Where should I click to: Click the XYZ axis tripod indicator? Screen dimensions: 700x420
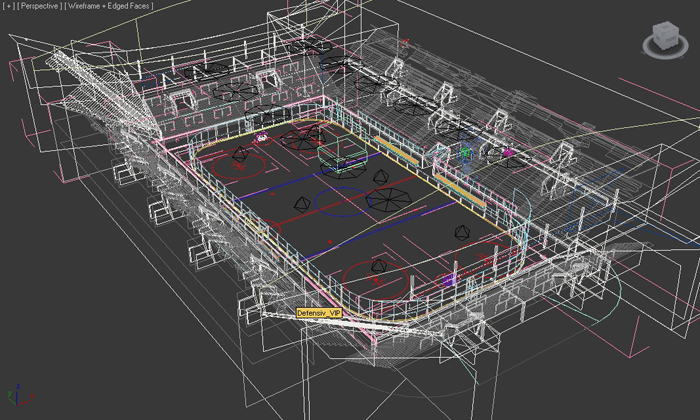point(19,395)
